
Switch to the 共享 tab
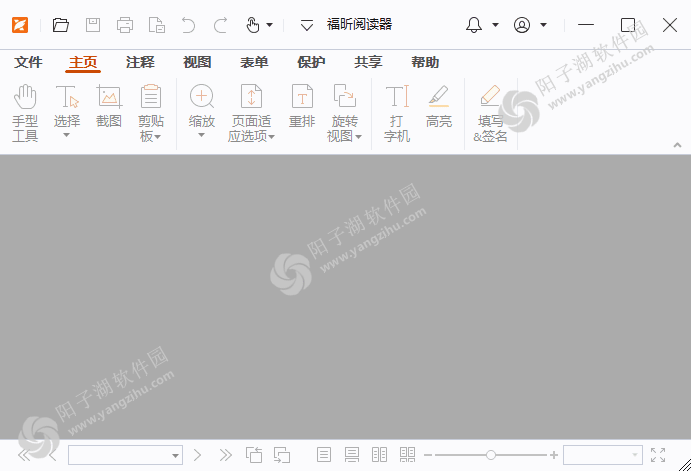[x=368, y=62]
